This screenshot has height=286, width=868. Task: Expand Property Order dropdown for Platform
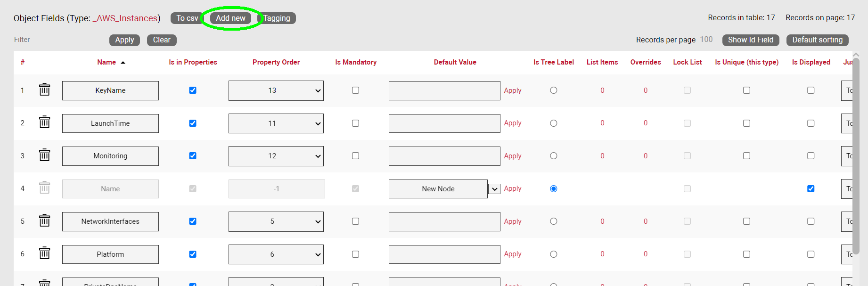[x=276, y=254]
